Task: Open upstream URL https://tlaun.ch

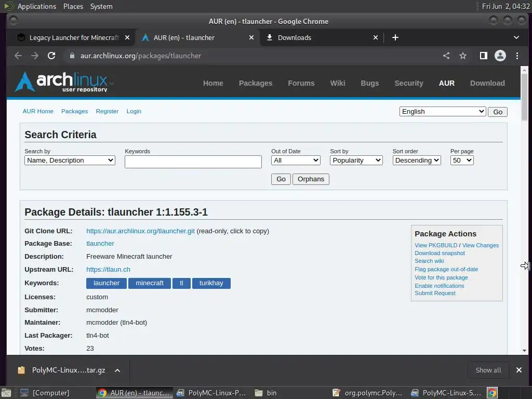Action: [108, 270]
